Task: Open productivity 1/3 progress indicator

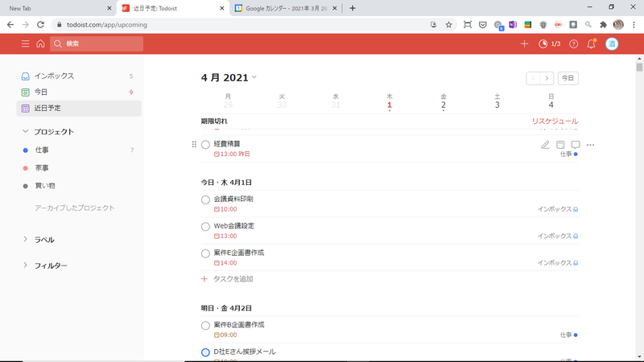Action: (x=549, y=43)
